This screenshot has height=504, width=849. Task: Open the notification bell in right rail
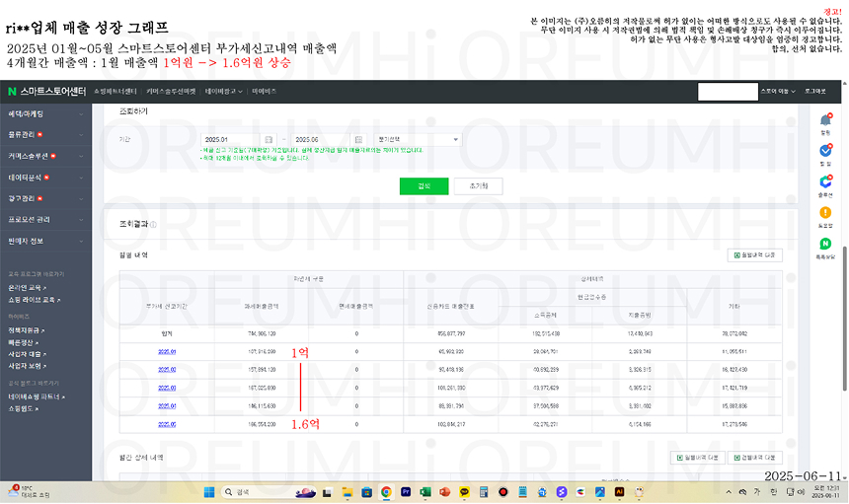click(825, 119)
